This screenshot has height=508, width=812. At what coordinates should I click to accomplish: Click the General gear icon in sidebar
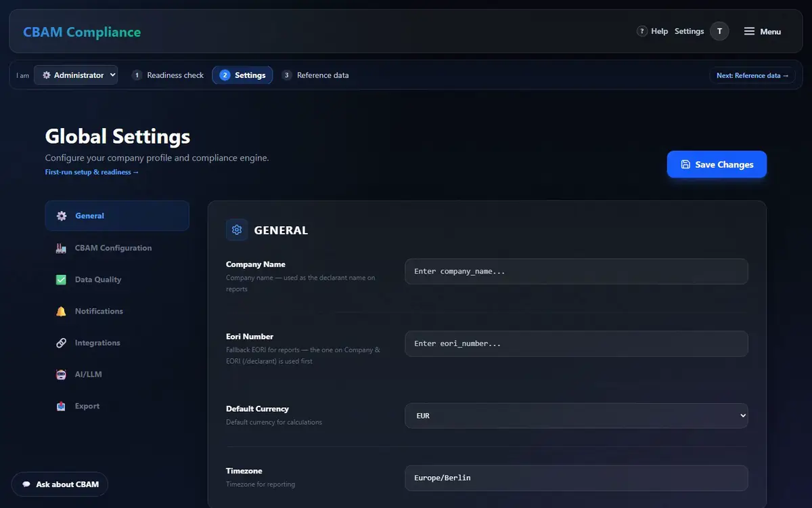tap(62, 216)
